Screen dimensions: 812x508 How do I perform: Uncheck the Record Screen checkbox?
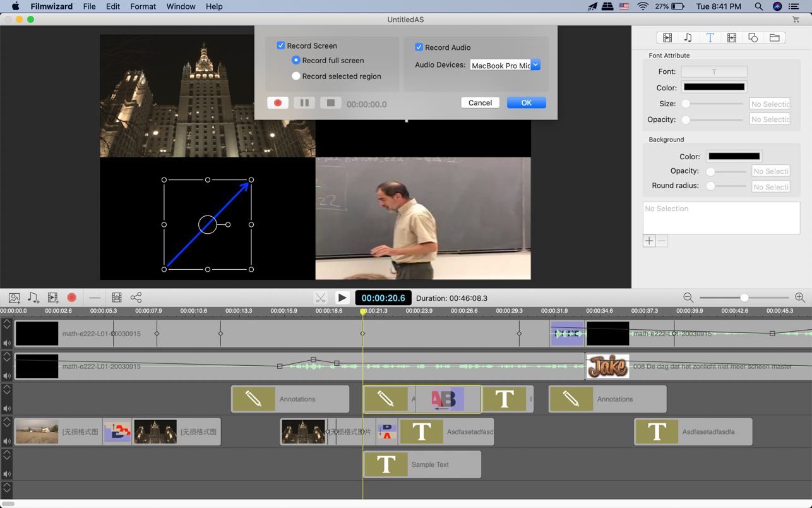coord(281,45)
